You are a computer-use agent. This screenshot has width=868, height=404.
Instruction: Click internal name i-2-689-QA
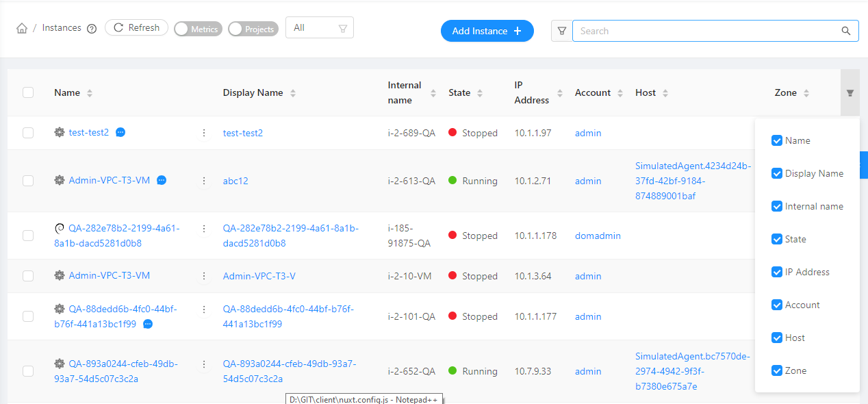(411, 133)
